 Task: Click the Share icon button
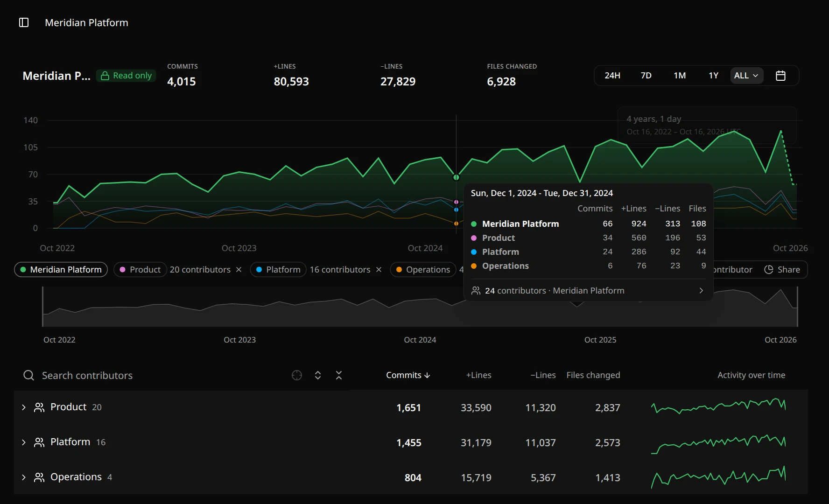tap(782, 269)
